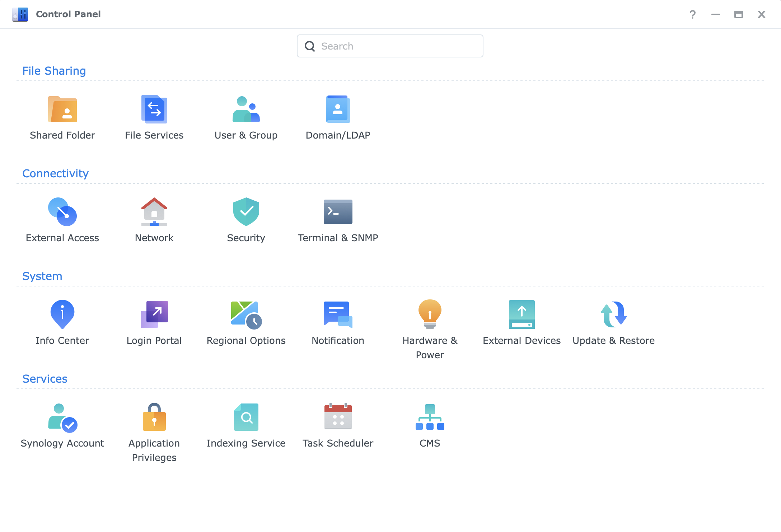
Task: Click the Control Panel app icon in title bar
Action: pos(20,14)
